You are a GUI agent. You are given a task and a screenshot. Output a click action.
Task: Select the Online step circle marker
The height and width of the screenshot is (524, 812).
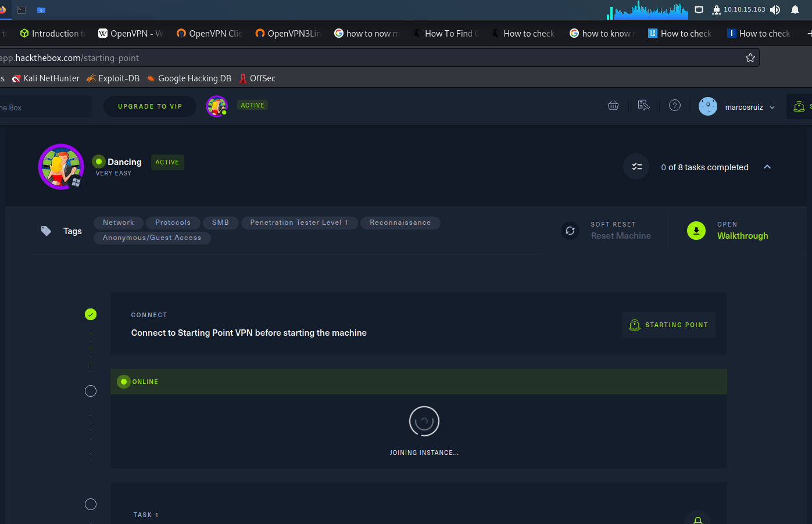coord(91,391)
